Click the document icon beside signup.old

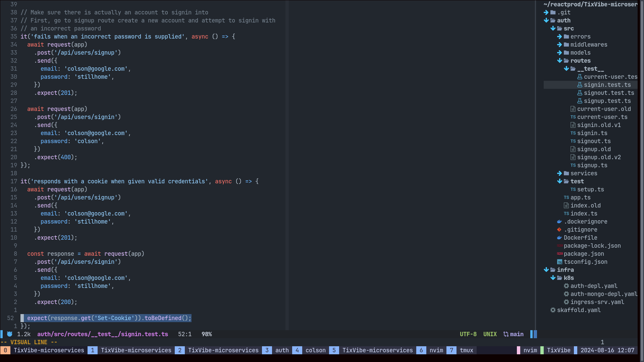(x=573, y=149)
